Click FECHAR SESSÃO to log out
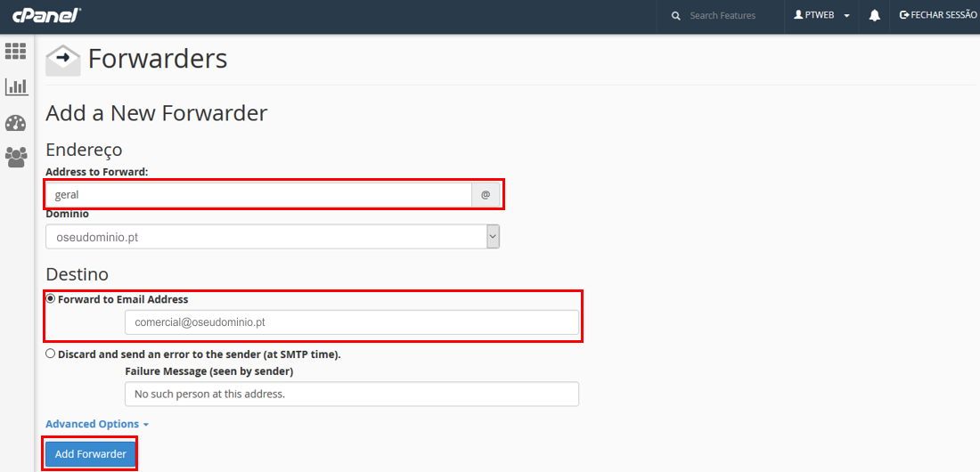 click(x=938, y=16)
